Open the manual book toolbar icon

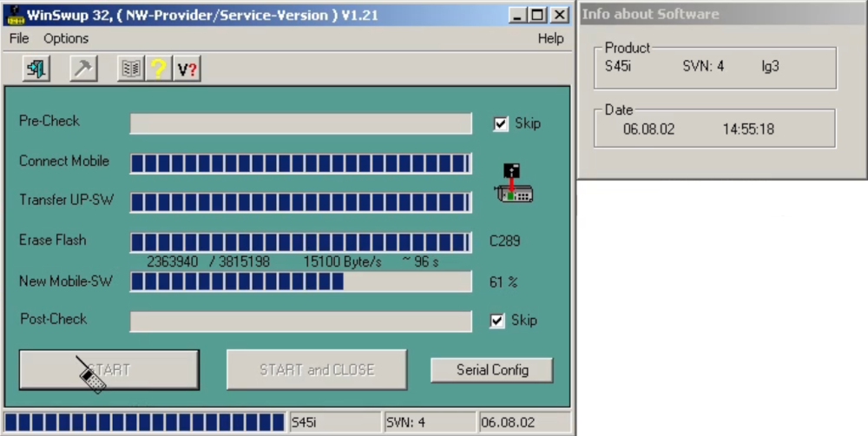tap(131, 69)
